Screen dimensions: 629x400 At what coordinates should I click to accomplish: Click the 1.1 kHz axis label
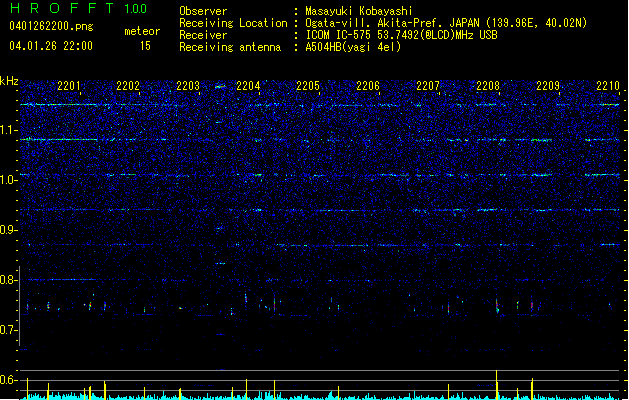8,130
